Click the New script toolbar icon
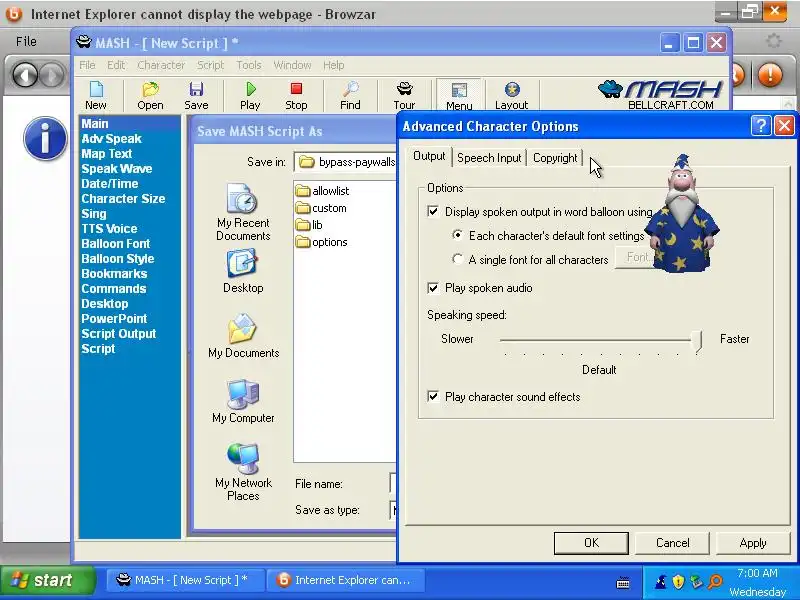The width and height of the screenshot is (800, 600). coord(96,96)
